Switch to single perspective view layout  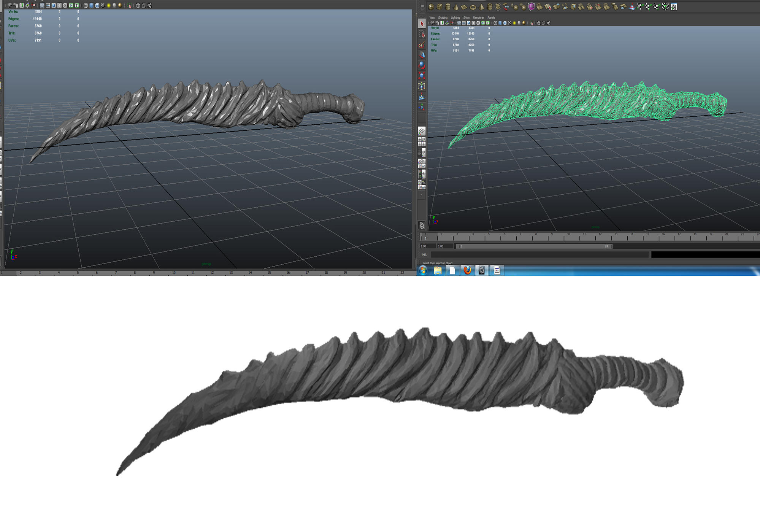pos(422,131)
